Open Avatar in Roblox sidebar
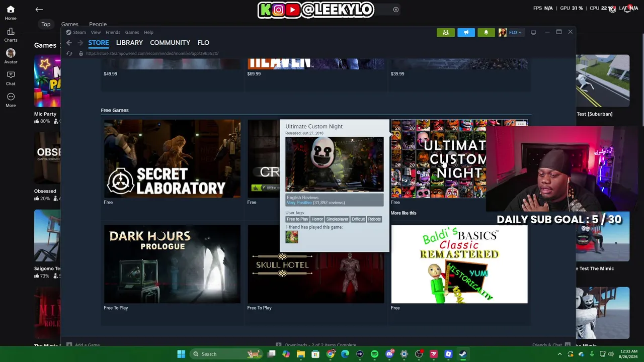Image resolution: width=644 pixels, height=362 pixels. (11, 56)
